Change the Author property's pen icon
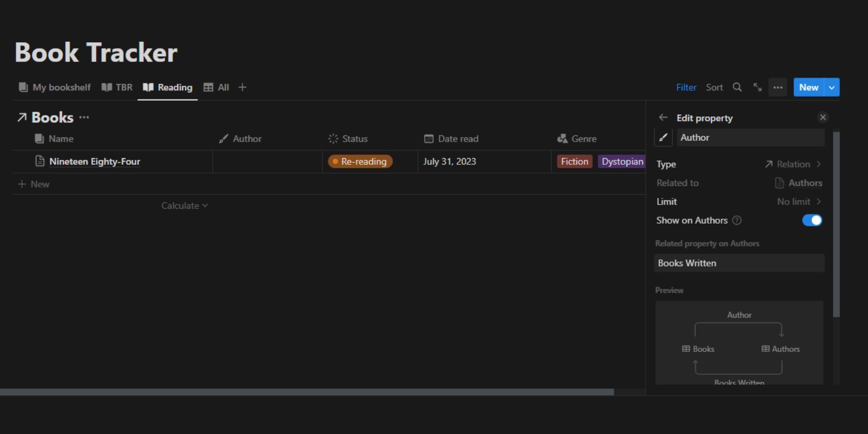The width and height of the screenshot is (868, 434). [663, 137]
